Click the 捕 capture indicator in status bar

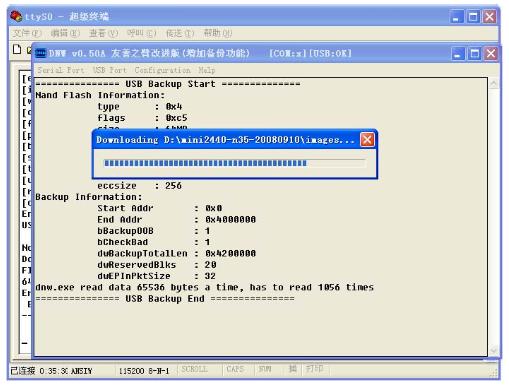293,369
